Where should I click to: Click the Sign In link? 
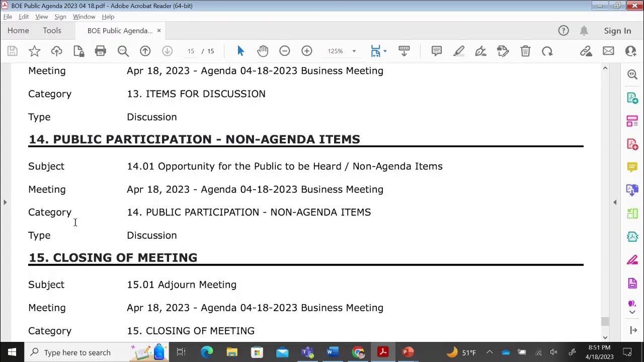pos(617,31)
